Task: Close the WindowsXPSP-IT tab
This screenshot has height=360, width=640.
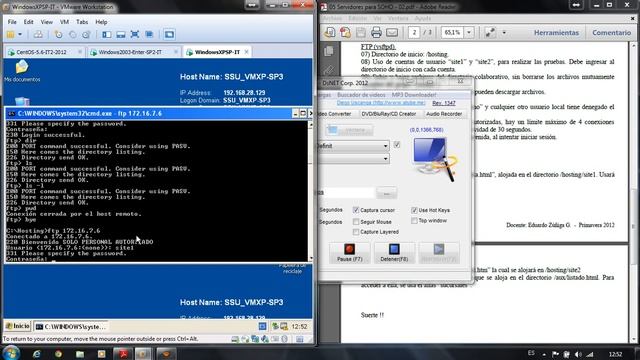Action: (x=247, y=52)
